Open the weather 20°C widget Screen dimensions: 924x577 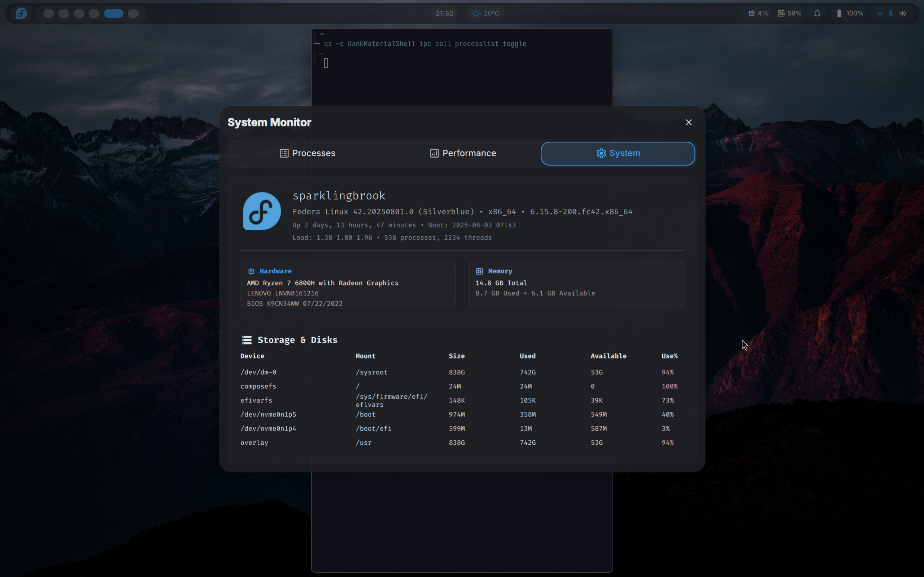pos(485,13)
